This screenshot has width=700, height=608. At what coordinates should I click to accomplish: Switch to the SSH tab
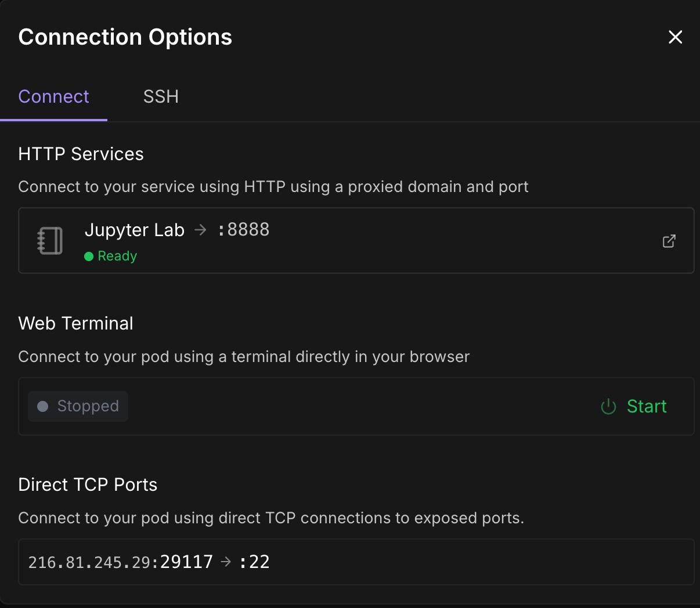click(161, 96)
